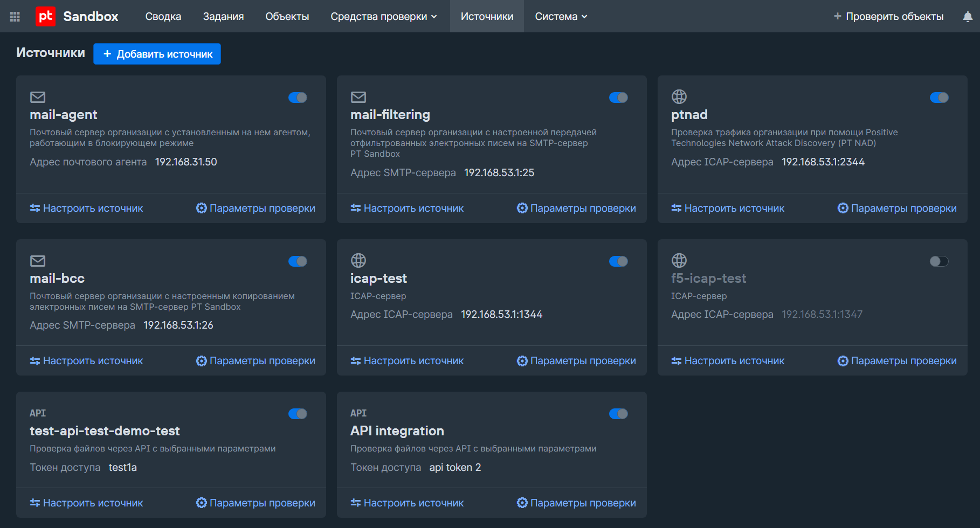Click the mail-agent envelope icon

coord(38,97)
